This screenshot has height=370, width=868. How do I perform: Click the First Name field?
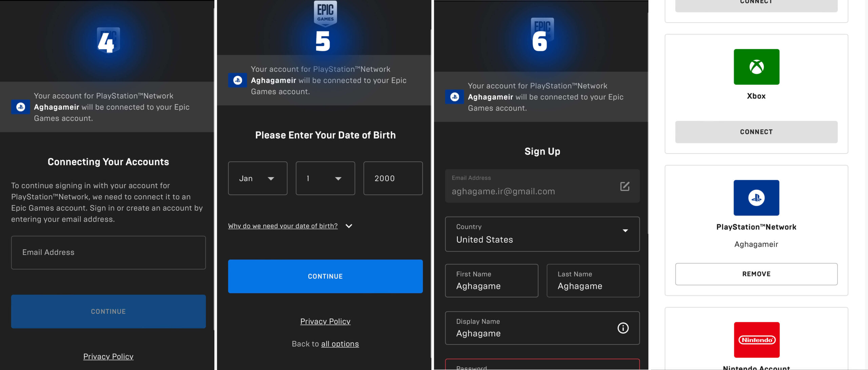coord(491,281)
